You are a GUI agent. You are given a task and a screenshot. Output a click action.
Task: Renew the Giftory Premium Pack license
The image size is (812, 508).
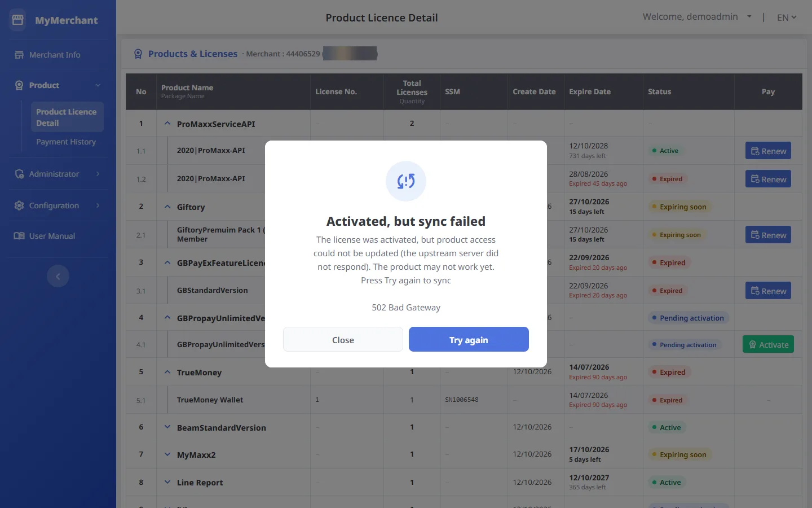(768, 235)
